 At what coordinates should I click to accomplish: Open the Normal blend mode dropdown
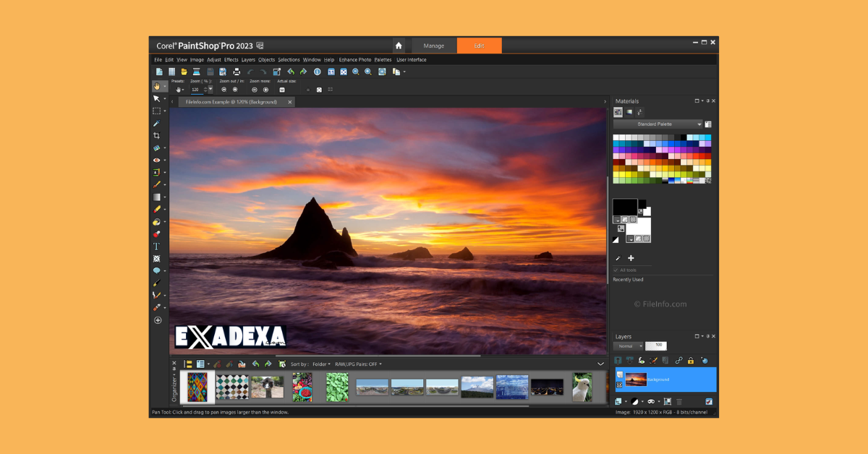(628, 346)
